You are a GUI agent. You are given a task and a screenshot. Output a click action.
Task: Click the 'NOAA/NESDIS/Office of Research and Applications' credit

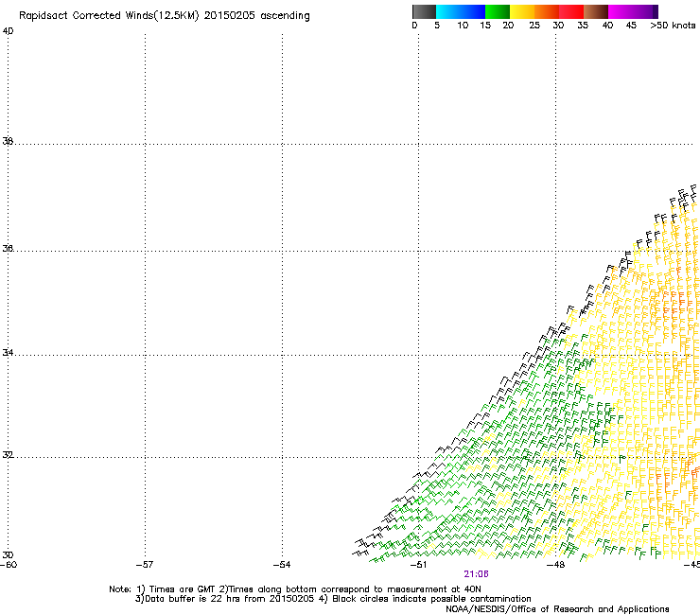click(x=557, y=609)
